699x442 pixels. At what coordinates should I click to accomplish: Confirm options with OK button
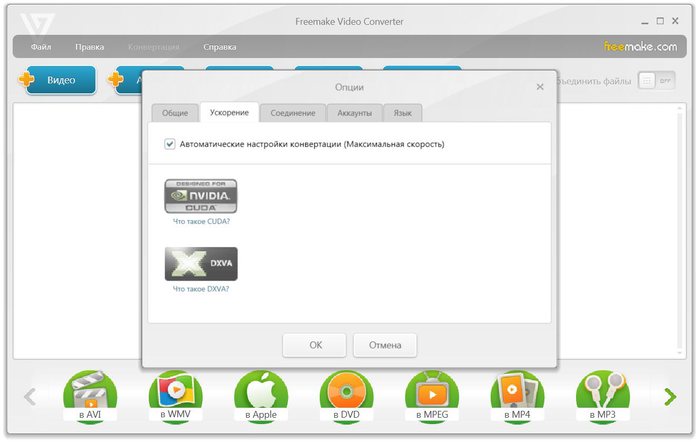pos(315,345)
